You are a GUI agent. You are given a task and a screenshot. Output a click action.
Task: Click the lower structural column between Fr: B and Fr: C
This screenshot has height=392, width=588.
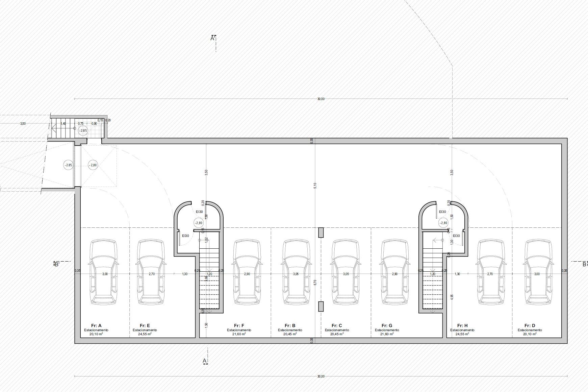(x=321, y=307)
